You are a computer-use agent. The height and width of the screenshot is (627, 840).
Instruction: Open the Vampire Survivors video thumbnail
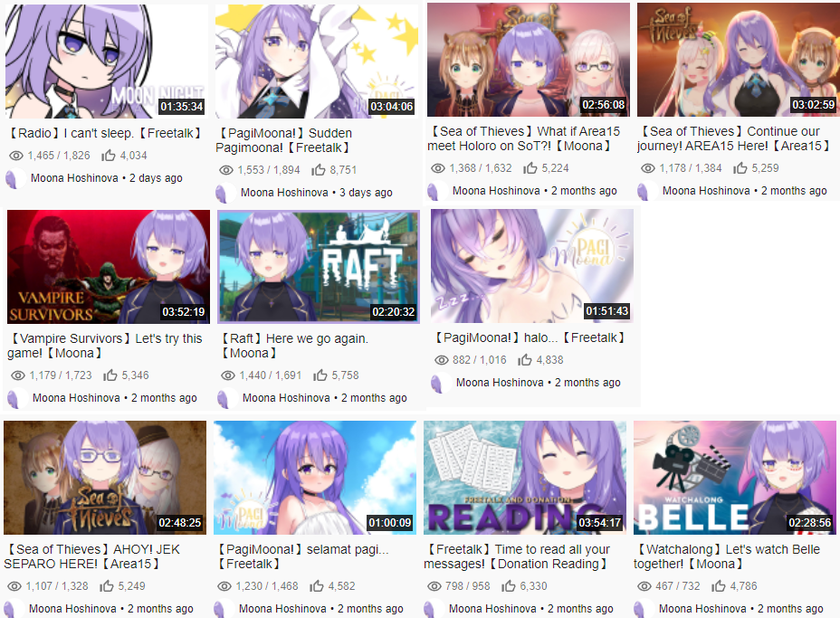pyautogui.click(x=109, y=267)
